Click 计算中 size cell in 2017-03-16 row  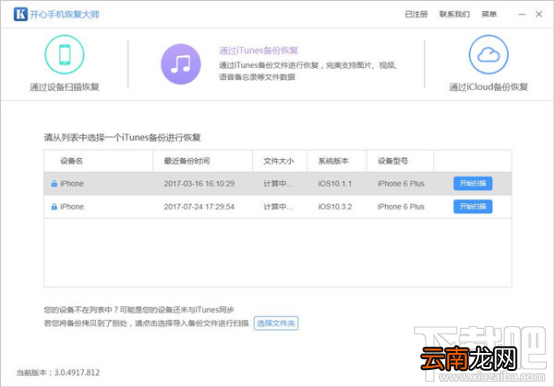[x=278, y=184]
